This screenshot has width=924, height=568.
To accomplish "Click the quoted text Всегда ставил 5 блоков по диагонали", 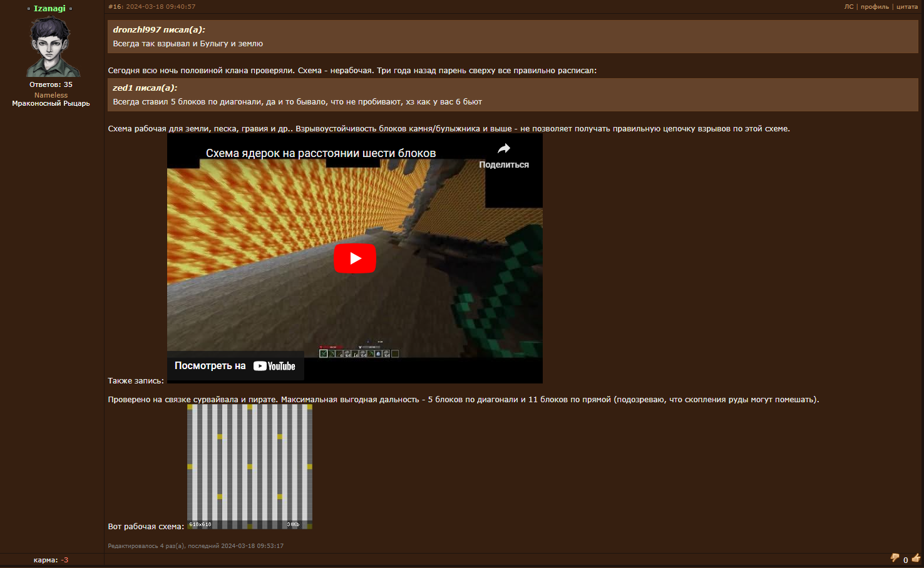I will coord(297,102).
